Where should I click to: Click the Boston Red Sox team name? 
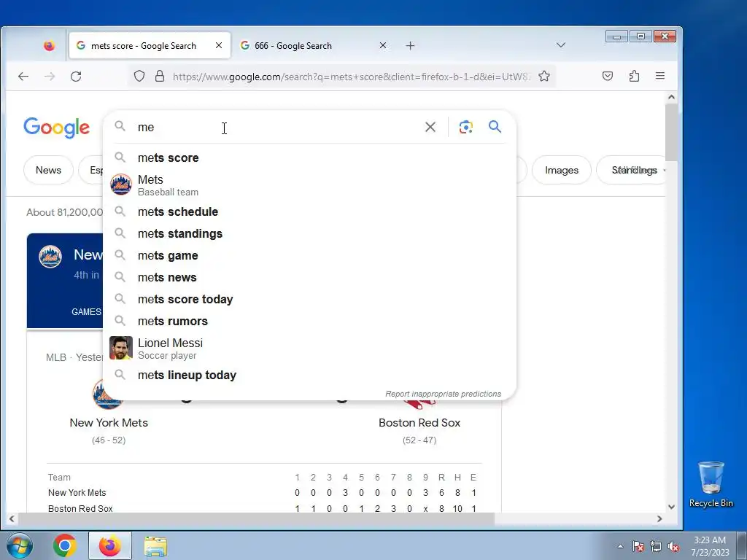[419, 422]
